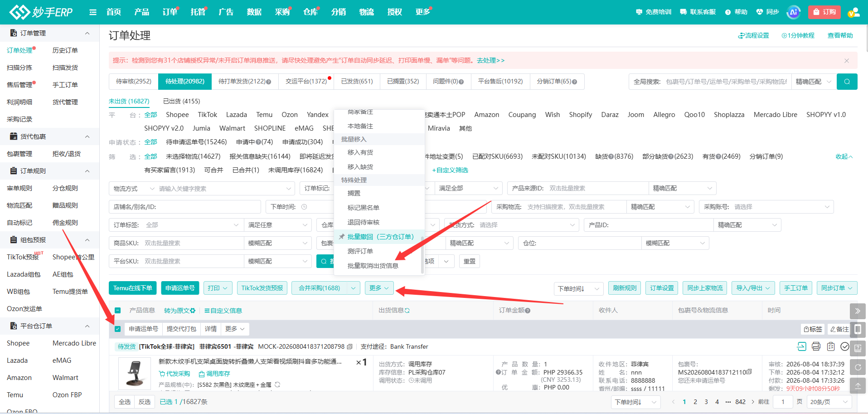
Task: Click the print icon on the order row
Action: 816,346
